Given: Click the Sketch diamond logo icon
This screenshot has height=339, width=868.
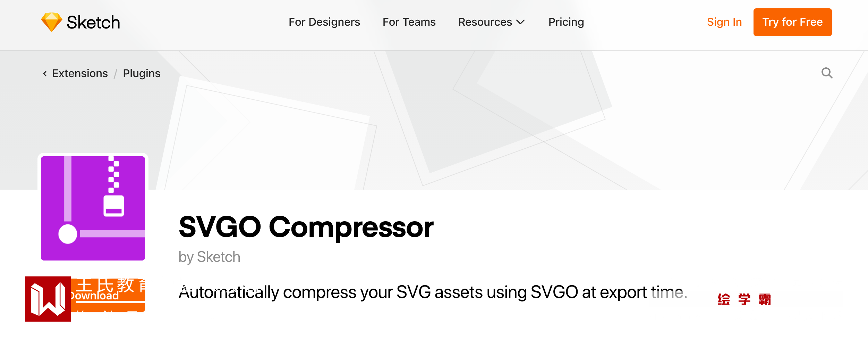Looking at the screenshot, I should [51, 22].
